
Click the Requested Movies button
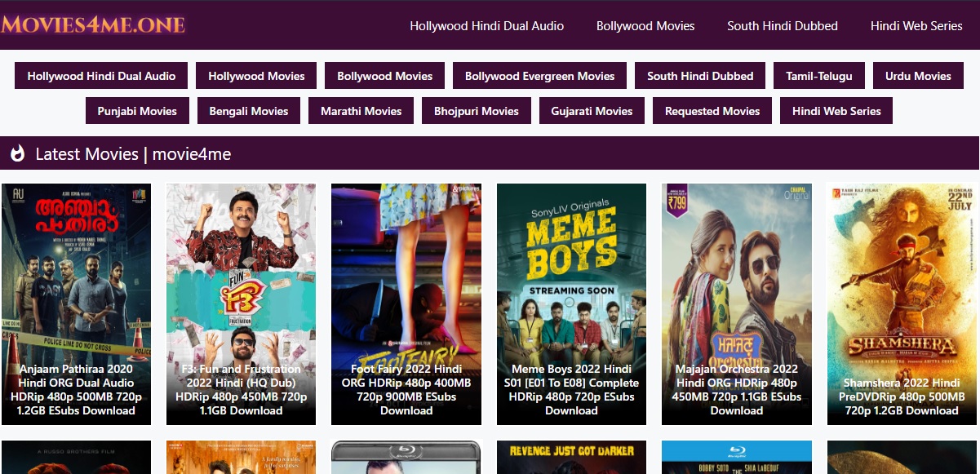click(712, 111)
